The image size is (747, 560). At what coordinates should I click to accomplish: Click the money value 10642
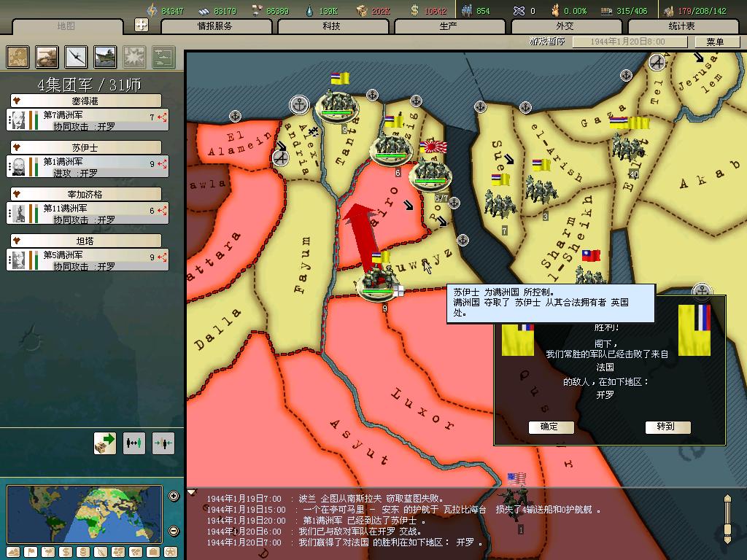pos(435,10)
